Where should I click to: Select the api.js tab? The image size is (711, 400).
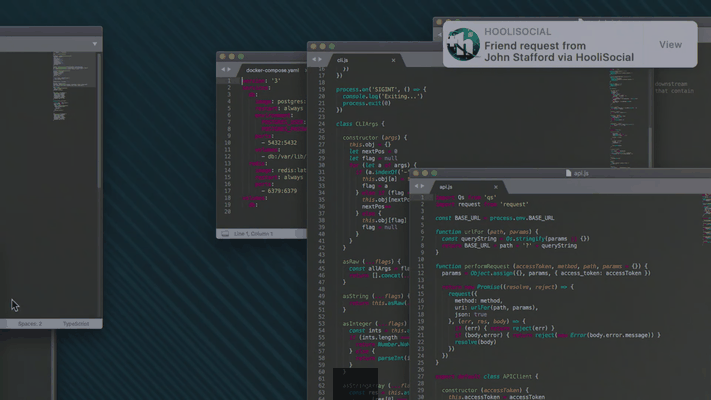tap(446, 187)
